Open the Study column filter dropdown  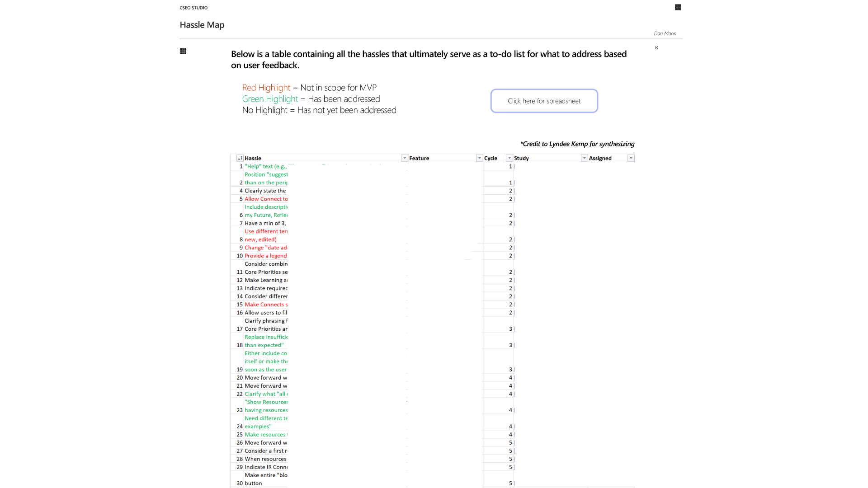584,158
